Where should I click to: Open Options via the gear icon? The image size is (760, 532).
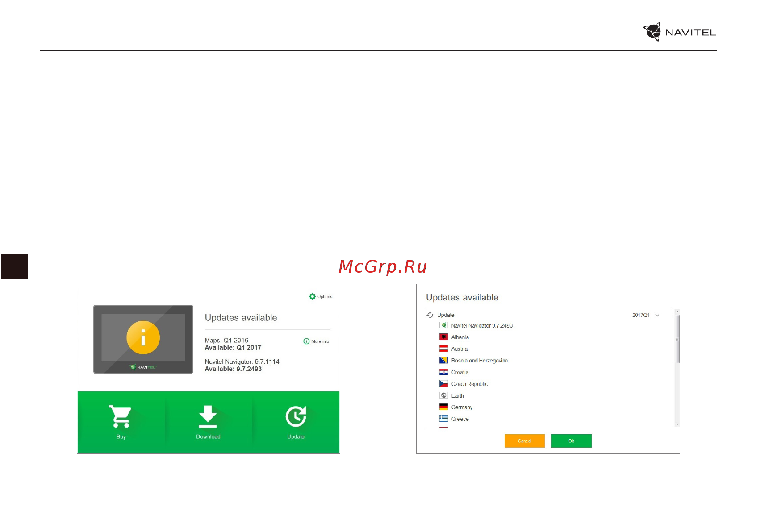[312, 296]
